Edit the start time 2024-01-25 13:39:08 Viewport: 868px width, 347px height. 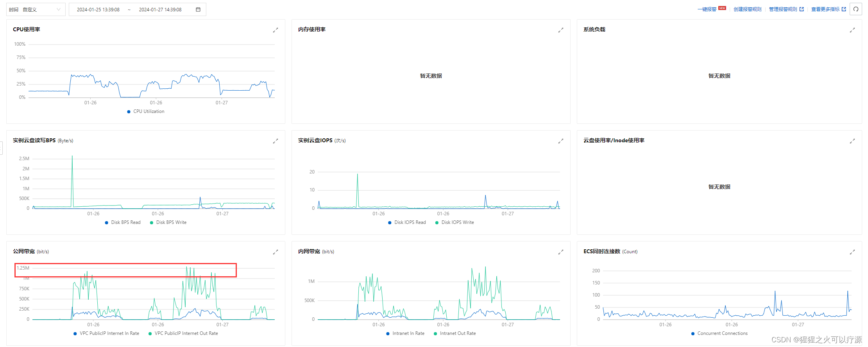point(98,9)
